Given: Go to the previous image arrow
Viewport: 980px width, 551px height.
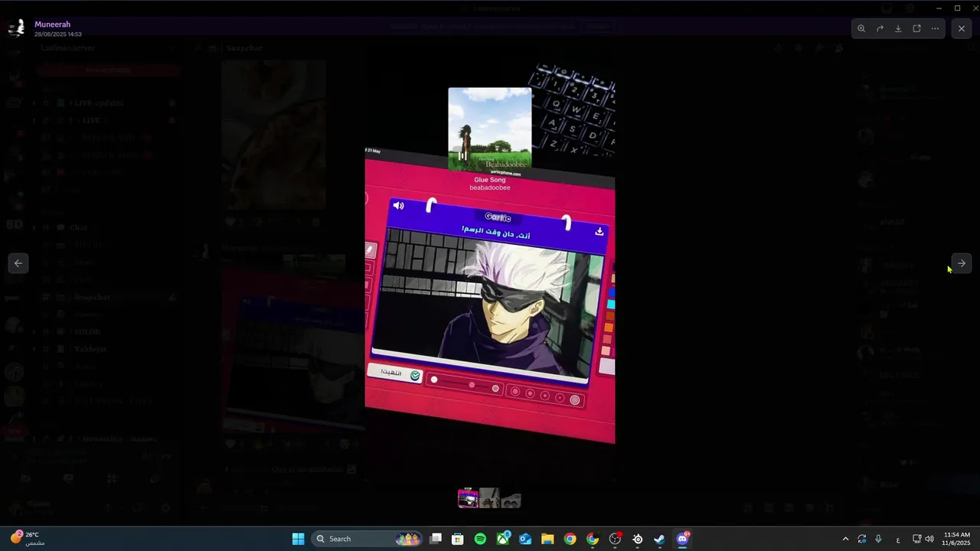Looking at the screenshot, I should pyautogui.click(x=18, y=263).
